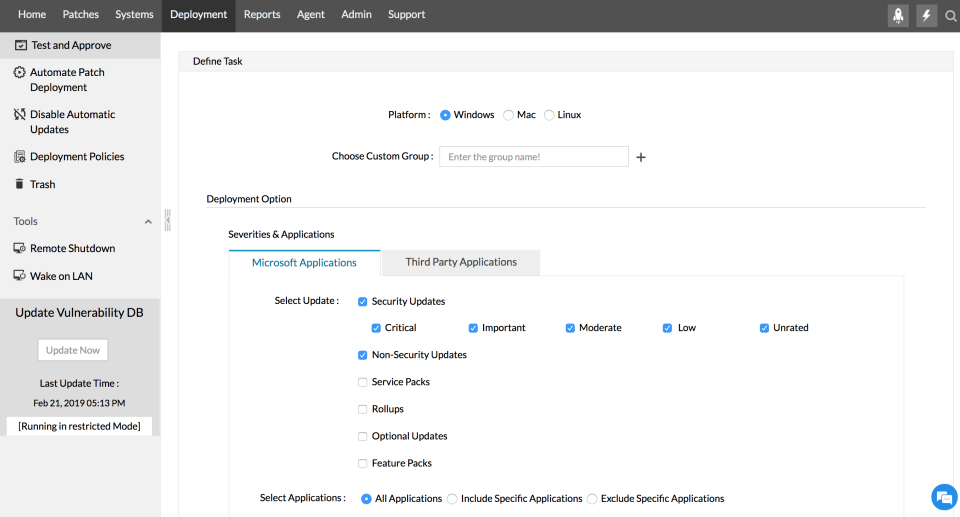
Task: Click the custom group name field
Action: (534, 157)
